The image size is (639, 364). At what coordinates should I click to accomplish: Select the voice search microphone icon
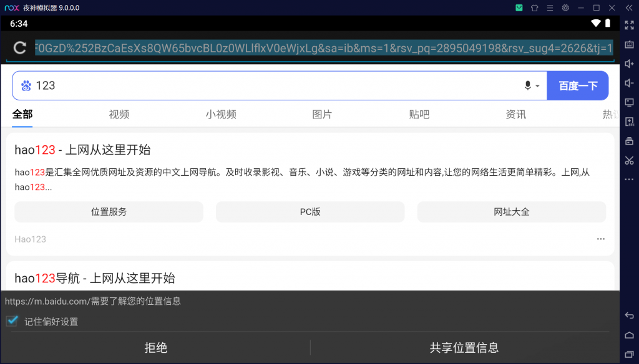pyautogui.click(x=527, y=85)
